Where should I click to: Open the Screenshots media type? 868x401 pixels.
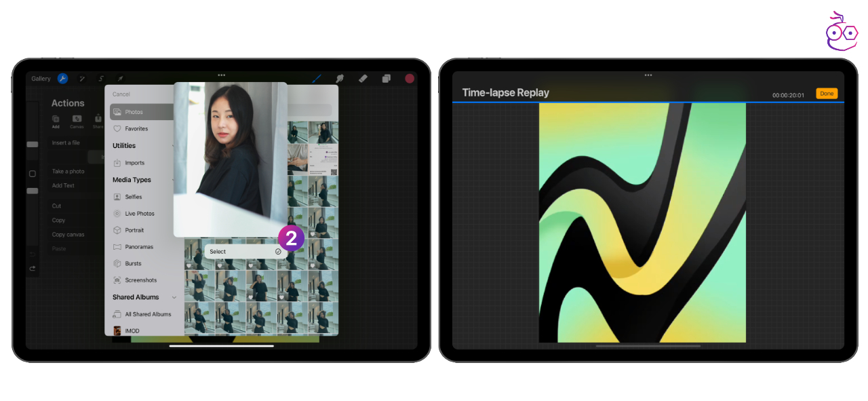pyautogui.click(x=140, y=280)
